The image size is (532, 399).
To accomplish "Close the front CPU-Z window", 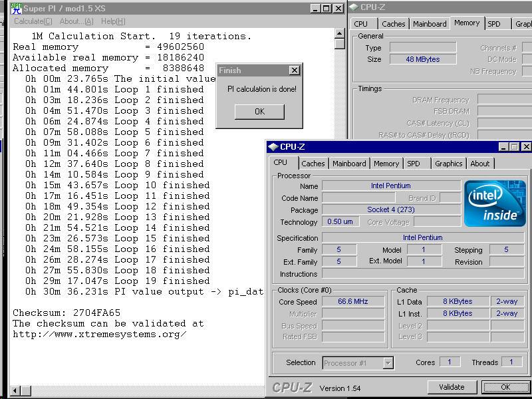I will (525, 147).
